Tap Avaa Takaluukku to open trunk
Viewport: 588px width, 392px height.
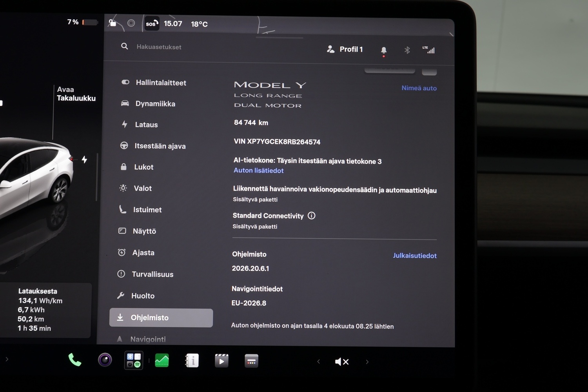coord(76,94)
